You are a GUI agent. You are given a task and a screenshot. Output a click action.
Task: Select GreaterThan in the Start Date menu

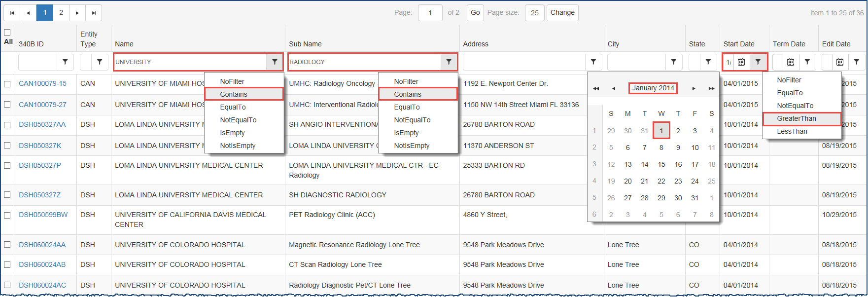click(797, 118)
